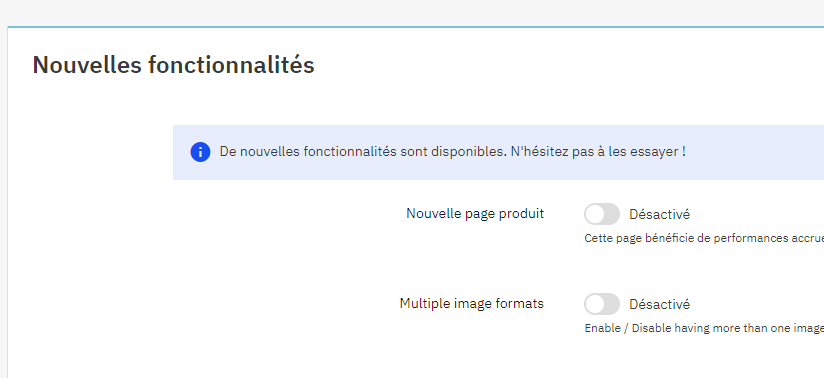The image size is (824, 378).
Task: Turn on the Multiple image formats switch
Action: [x=602, y=304]
